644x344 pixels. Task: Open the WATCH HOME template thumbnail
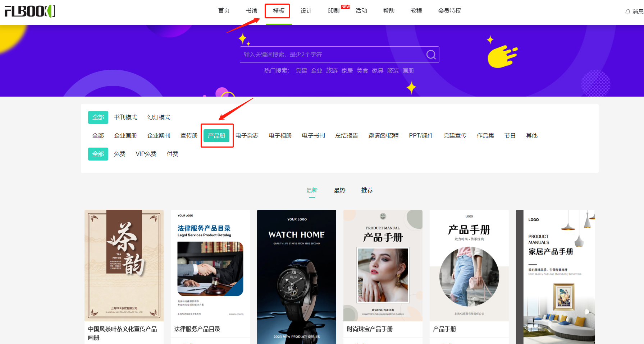pyautogui.click(x=297, y=277)
